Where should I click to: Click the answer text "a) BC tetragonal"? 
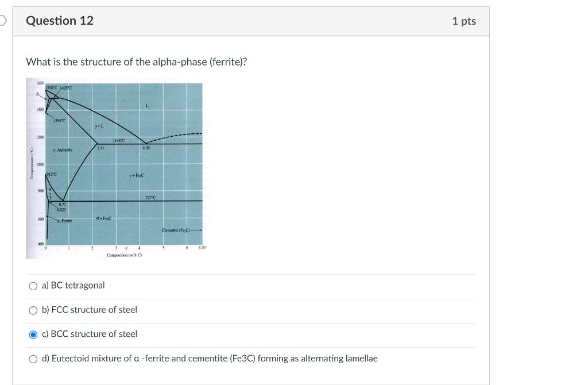click(73, 285)
